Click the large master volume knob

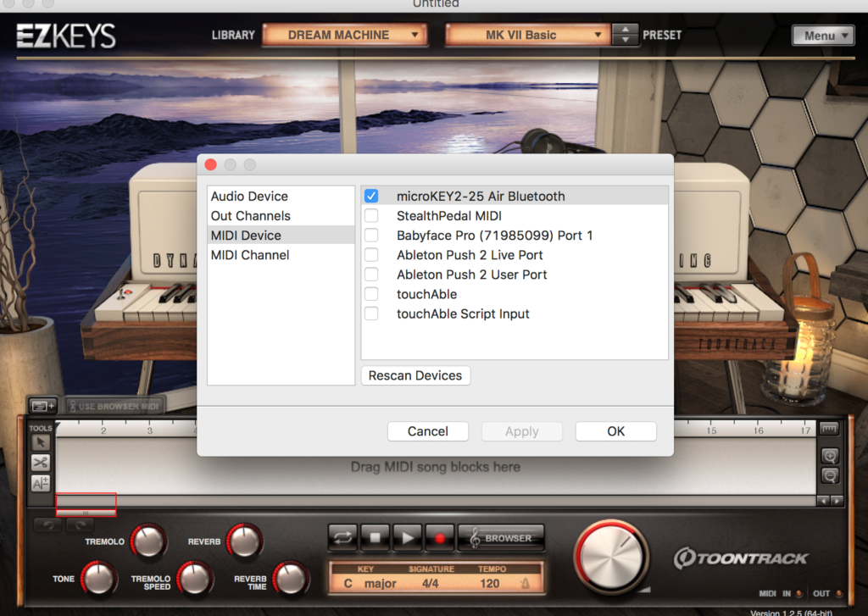pyautogui.click(x=611, y=558)
